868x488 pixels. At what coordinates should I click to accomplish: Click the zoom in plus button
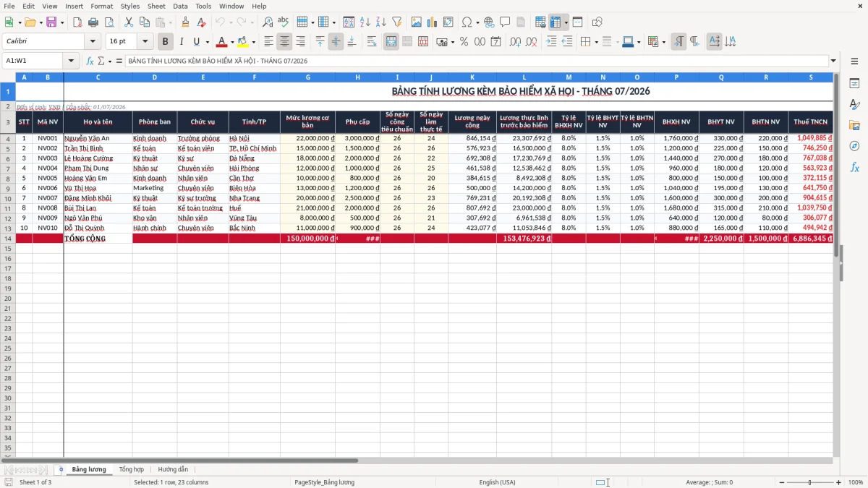838,482
